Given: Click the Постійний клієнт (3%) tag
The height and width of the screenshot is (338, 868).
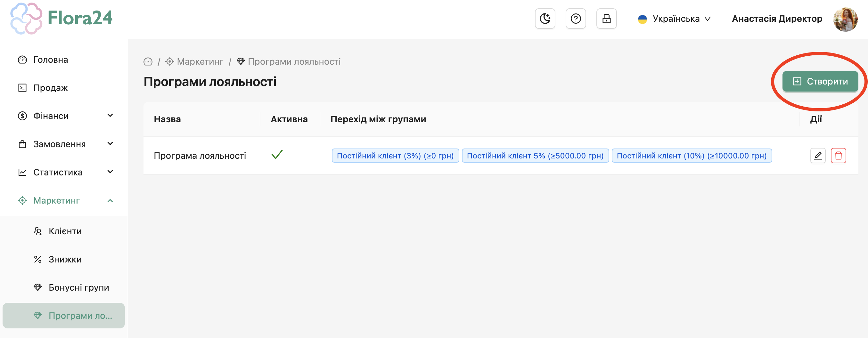Looking at the screenshot, I should (x=395, y=156).
